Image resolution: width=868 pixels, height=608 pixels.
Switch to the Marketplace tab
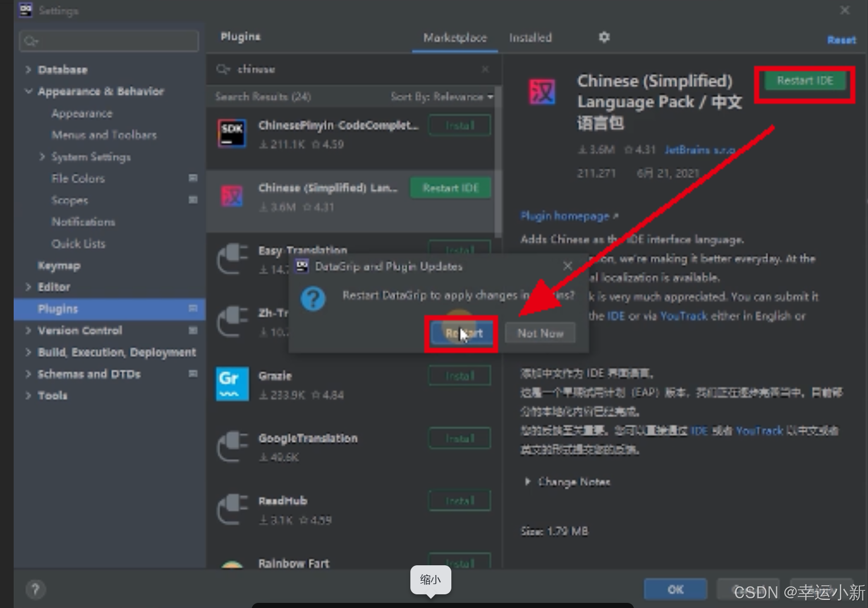click(455, 38)
